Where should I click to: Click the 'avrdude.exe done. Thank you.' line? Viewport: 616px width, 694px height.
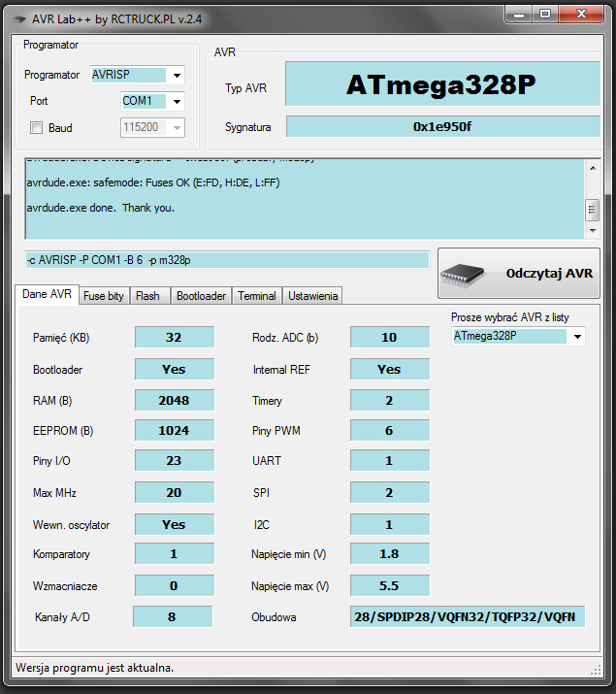coord(100,208)
